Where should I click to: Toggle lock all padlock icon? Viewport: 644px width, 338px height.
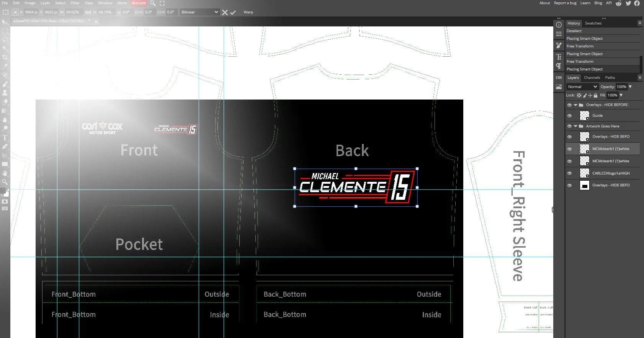[595, 95]
